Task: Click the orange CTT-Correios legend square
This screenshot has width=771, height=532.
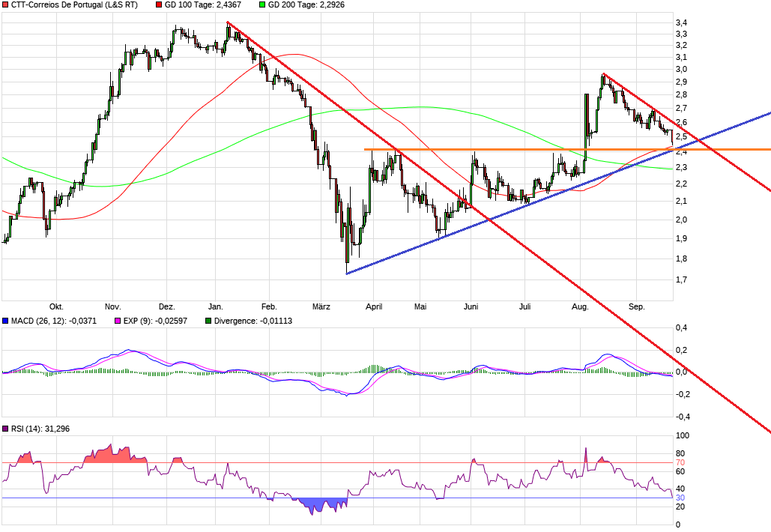Action: (x=6, y=6)
